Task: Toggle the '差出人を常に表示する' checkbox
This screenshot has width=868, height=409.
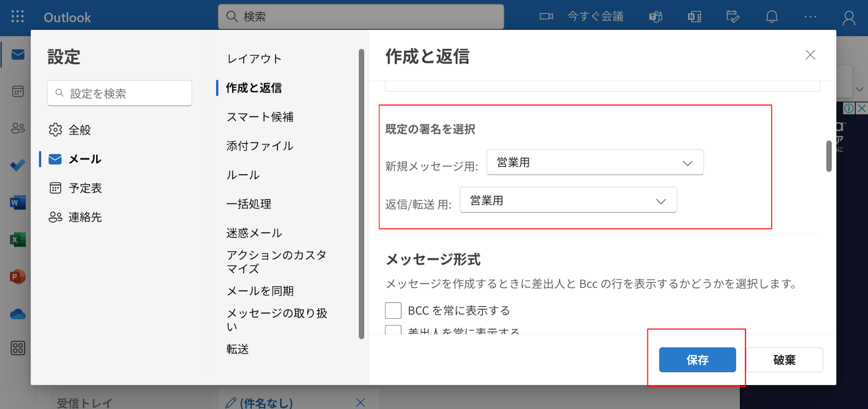Action: 393,330
